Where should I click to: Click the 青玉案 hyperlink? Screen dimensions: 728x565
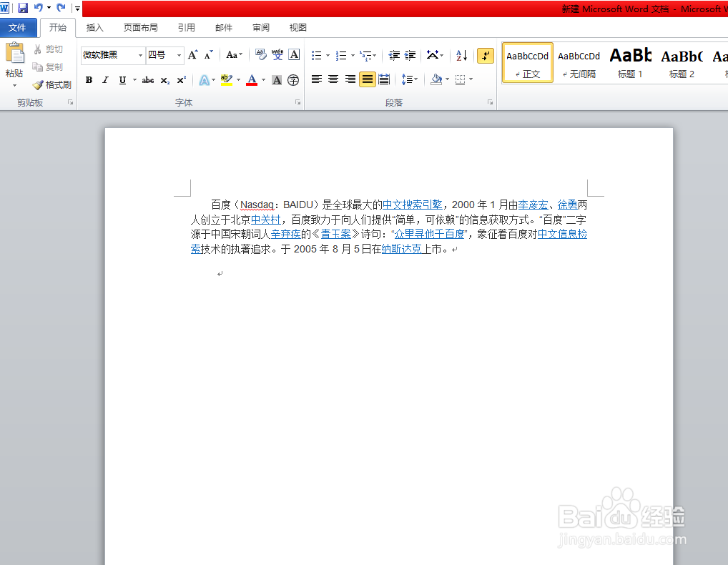click(335, 234)
